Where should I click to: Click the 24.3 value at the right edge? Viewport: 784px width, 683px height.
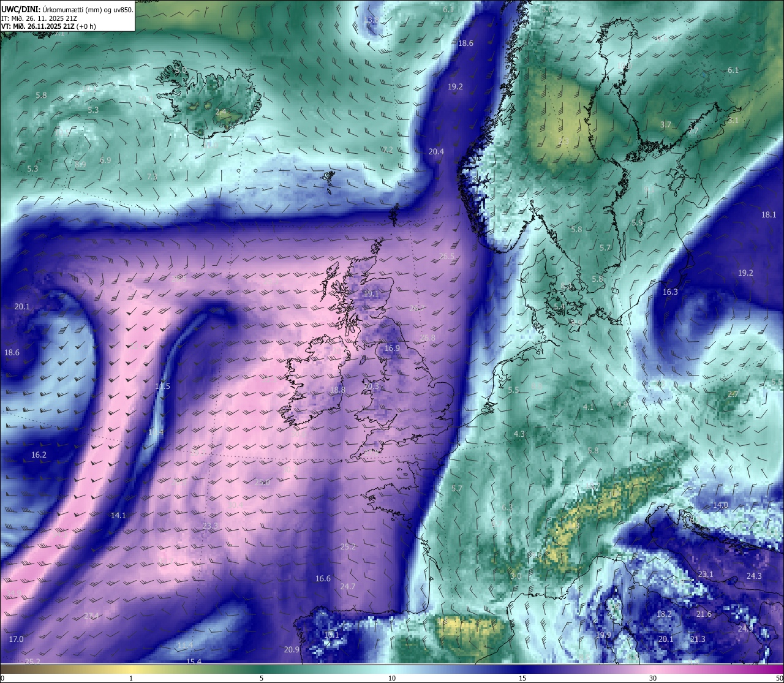coord(754,576)
